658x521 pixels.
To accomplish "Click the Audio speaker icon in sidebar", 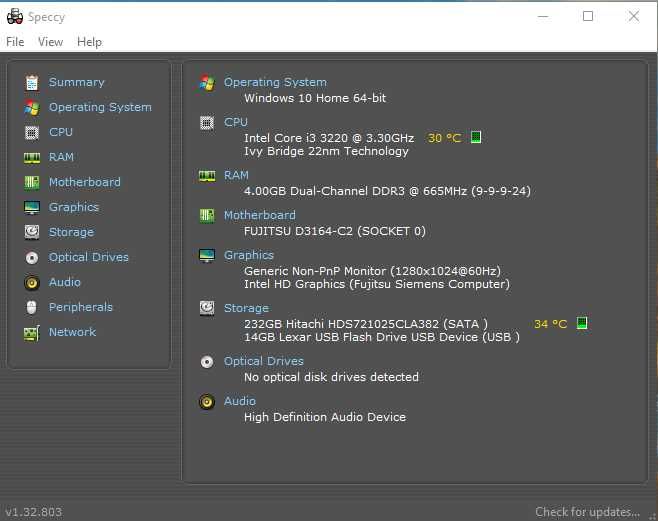I will [32, 282].
